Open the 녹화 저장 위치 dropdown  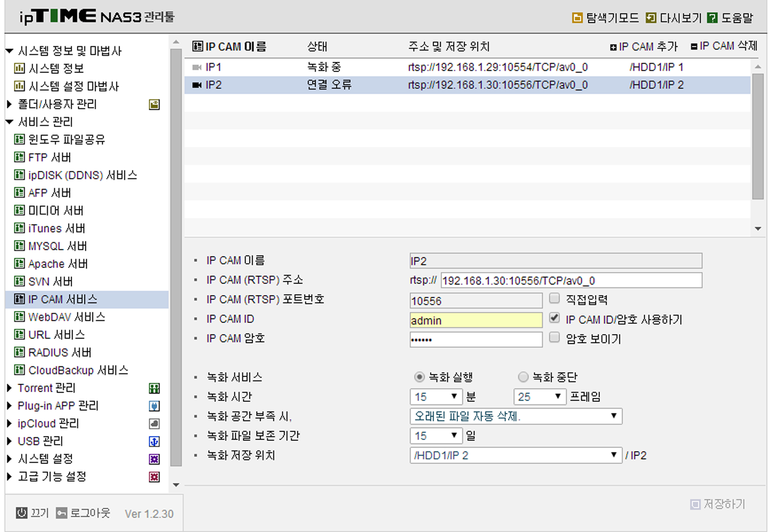pyautogui.click(x=515, y=455)
